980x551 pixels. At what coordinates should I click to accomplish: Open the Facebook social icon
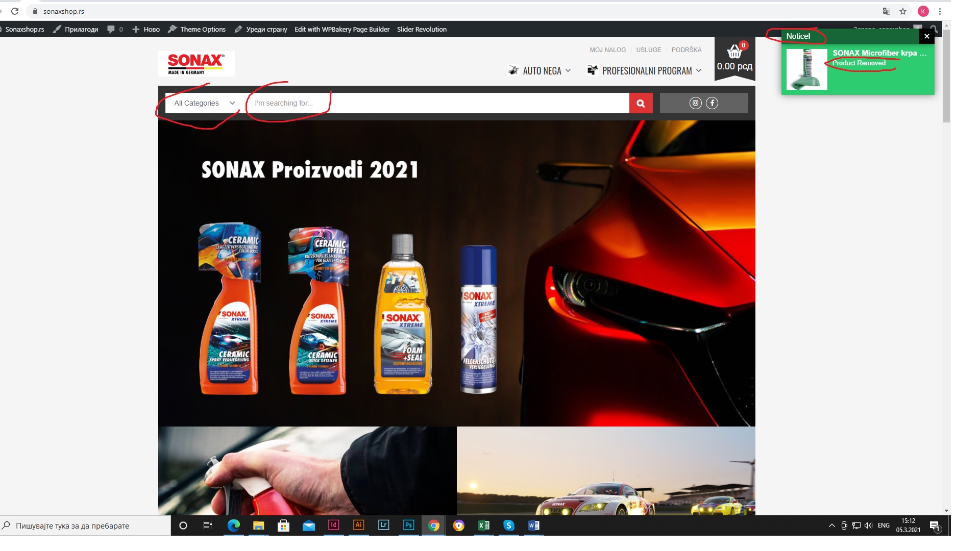point(712,103)
